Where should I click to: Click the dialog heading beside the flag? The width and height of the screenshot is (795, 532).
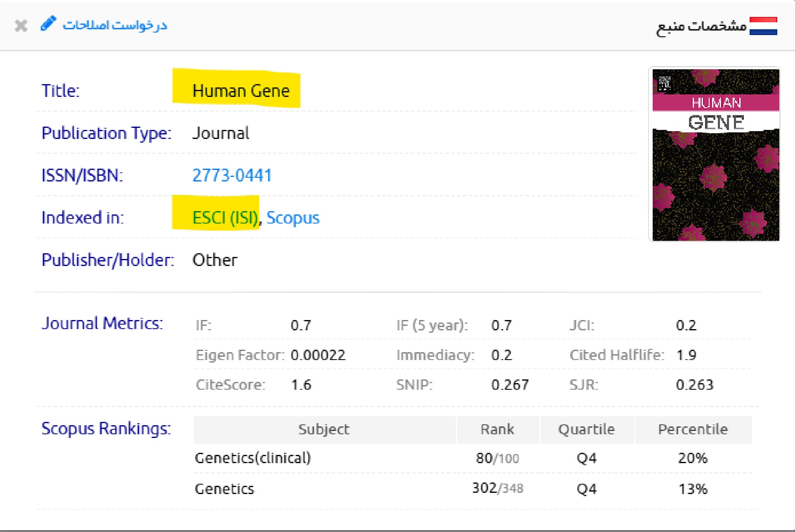pos(701,26)
